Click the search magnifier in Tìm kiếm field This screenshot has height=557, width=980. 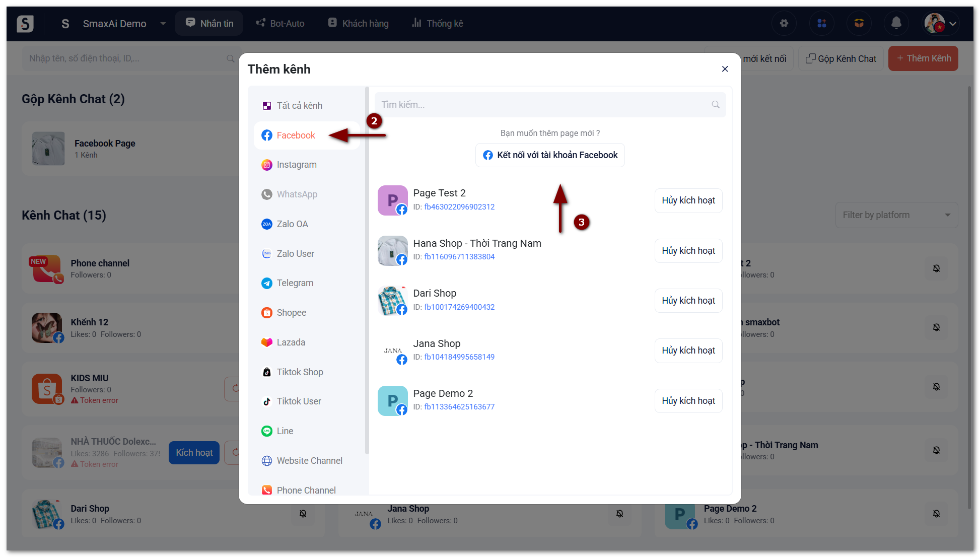(715, 105)
